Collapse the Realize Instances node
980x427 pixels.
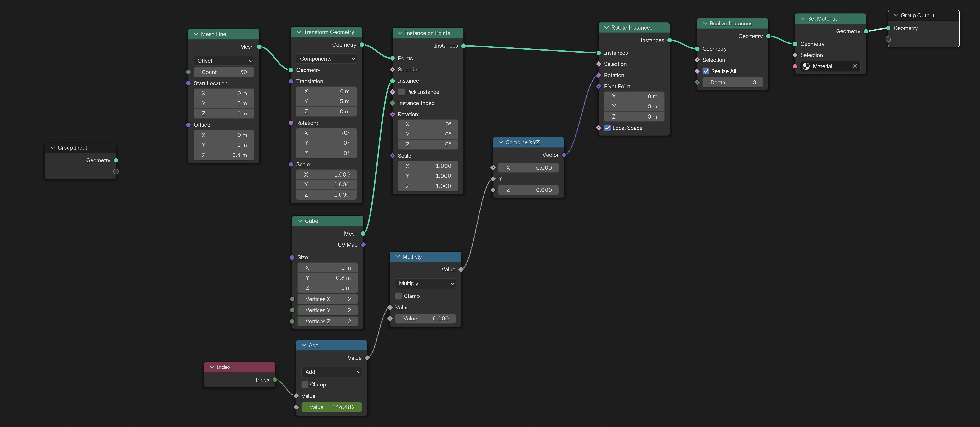[705, 24]
